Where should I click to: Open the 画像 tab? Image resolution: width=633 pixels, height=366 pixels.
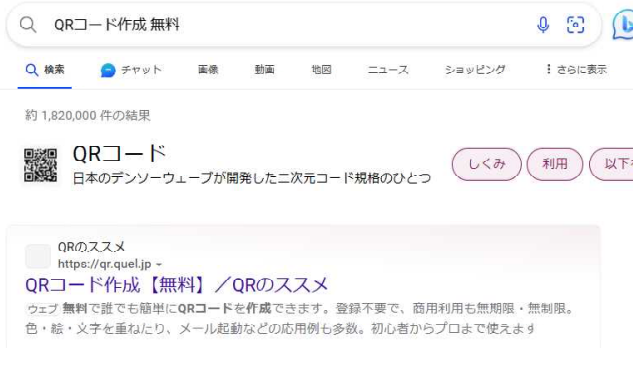[208, 69]
